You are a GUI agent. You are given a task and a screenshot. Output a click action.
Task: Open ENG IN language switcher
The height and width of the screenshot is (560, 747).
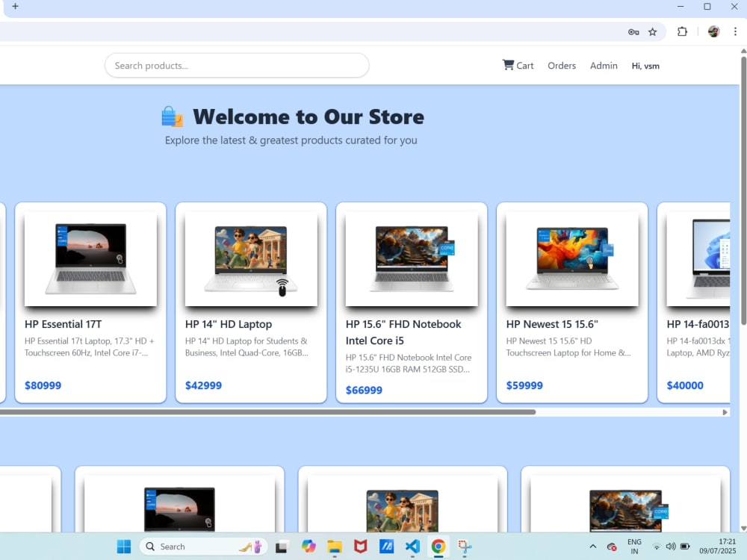(634, 547)
